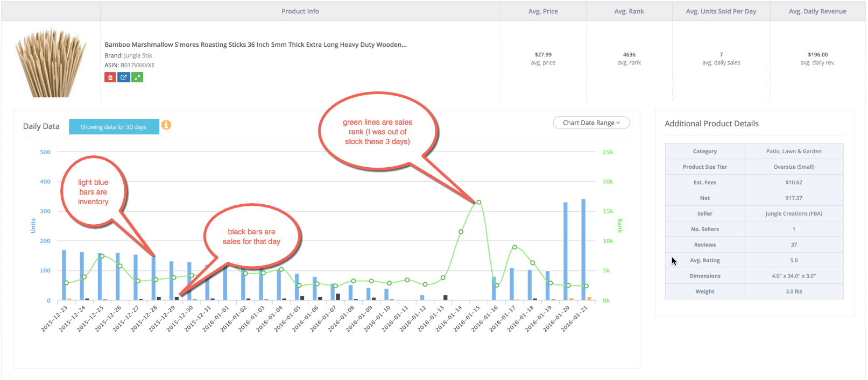Click the product title Bamboo Marshmallow S'mores Roasting Sticks

[256, 45]
